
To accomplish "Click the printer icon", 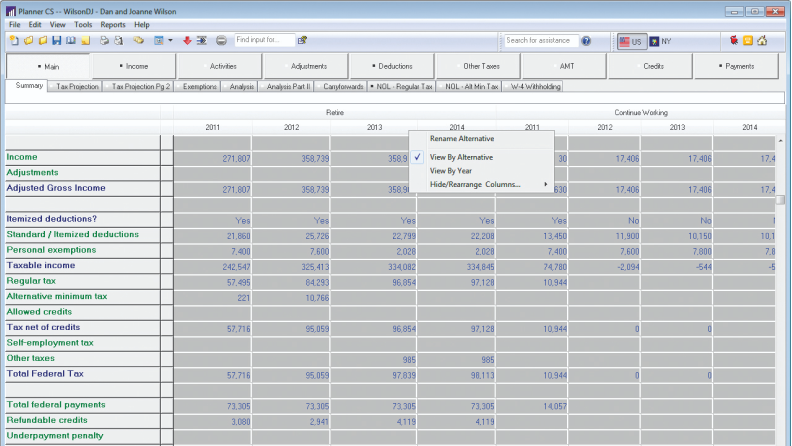I will (x=104, y=40).
